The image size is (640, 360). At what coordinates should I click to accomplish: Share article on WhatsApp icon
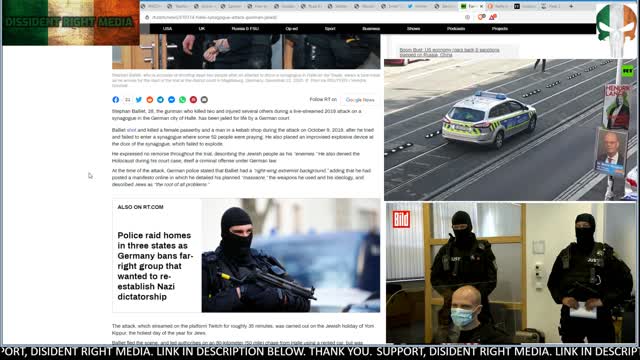182,100
